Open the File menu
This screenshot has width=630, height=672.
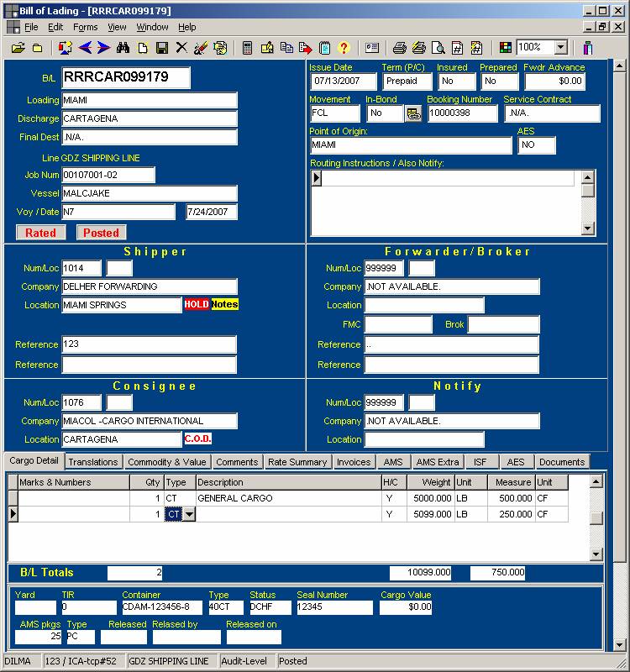[x=31, y=27]
